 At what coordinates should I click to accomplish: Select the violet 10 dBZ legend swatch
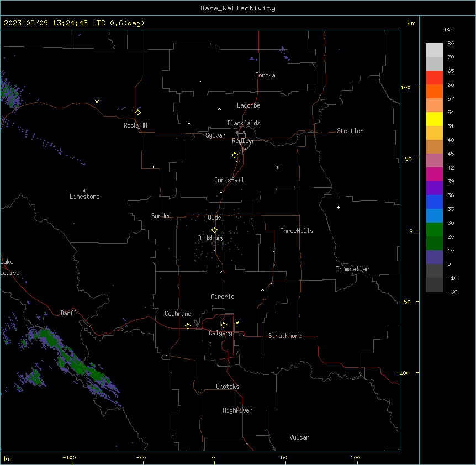[434, 257]
